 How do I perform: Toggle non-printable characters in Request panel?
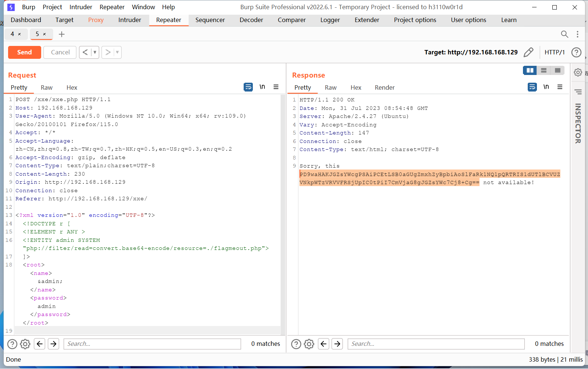(x=262, y=87)
